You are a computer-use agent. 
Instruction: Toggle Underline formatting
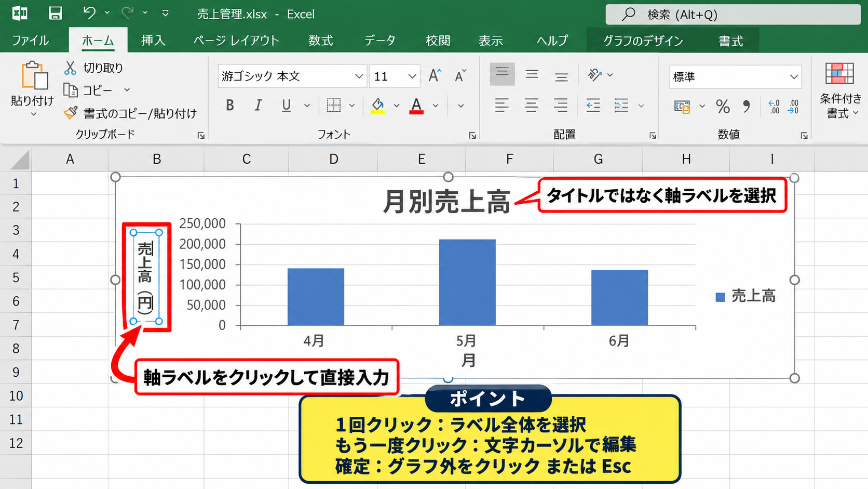click(x=286, y=105)
